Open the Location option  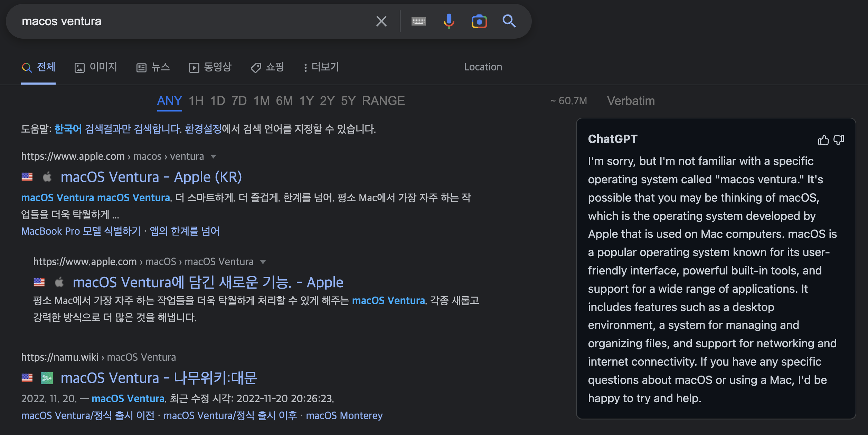tap(483, 67)
